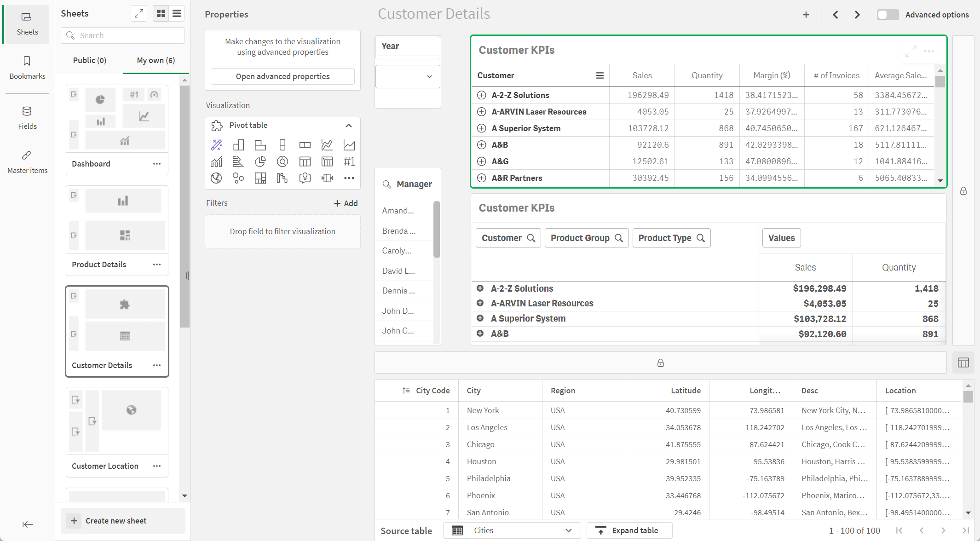Click Add filter button in Properties panel
This screenshot has height=541, width=980.
(x=345, y=203)
